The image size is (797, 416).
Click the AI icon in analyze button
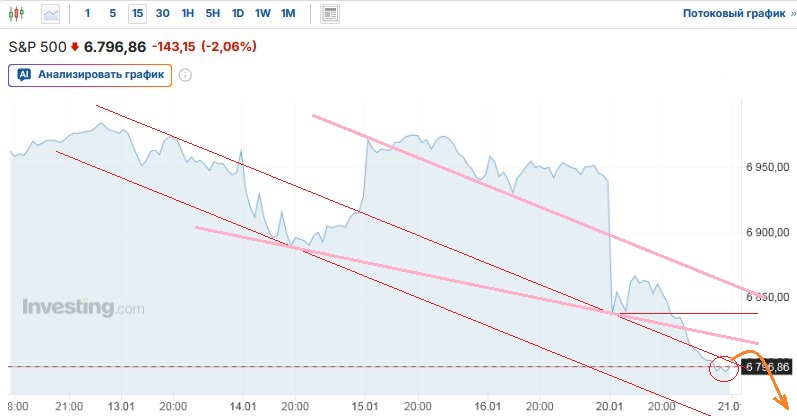24,75
